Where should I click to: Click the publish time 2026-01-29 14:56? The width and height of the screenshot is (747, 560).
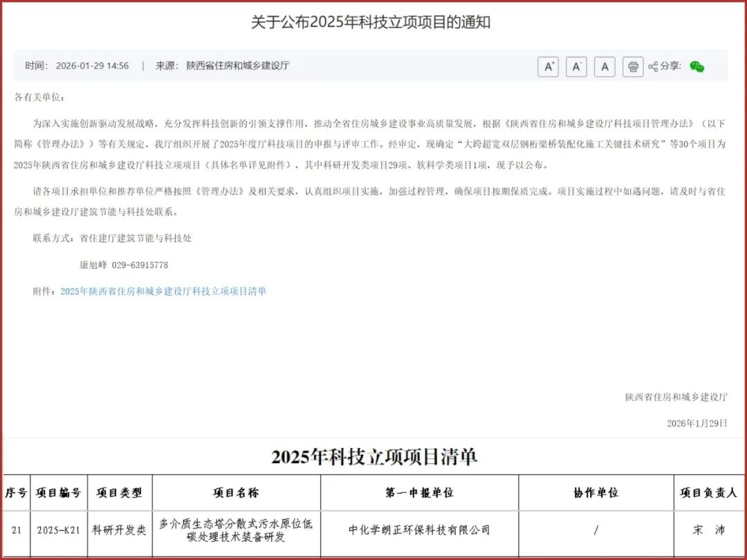92,66
